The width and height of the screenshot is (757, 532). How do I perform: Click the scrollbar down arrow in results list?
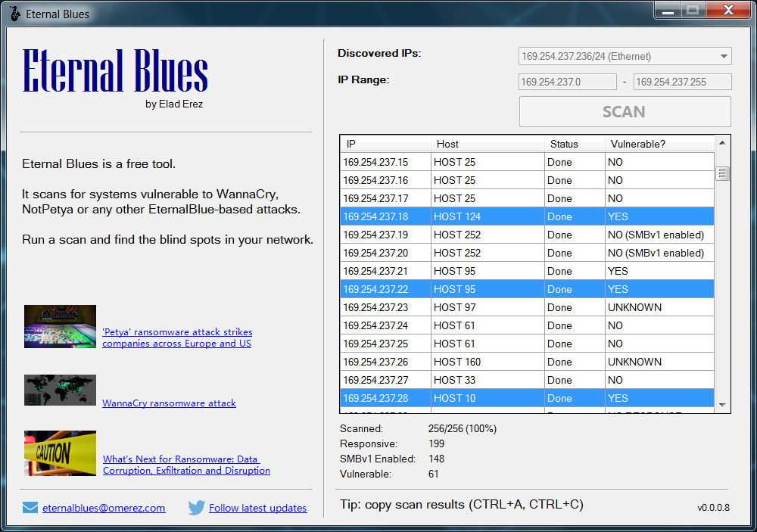pyautogui.click(x=722, y=405)
